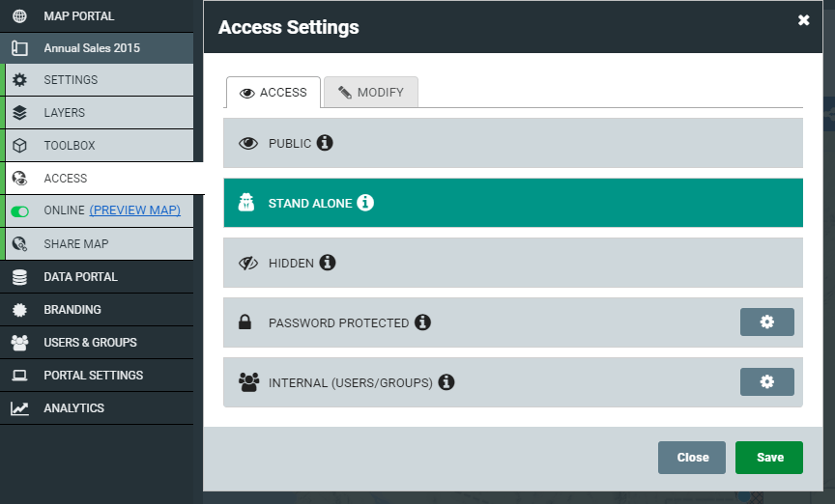Choose the Hidden access option
Image resolution: width=835 pixels, height=504 pixels.
click(513, 263)
